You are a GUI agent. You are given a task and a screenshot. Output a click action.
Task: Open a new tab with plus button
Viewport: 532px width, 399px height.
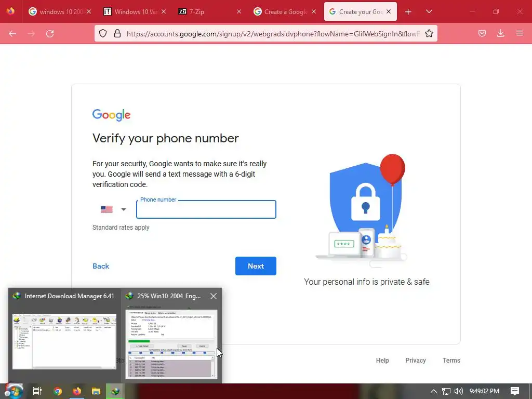408,12
